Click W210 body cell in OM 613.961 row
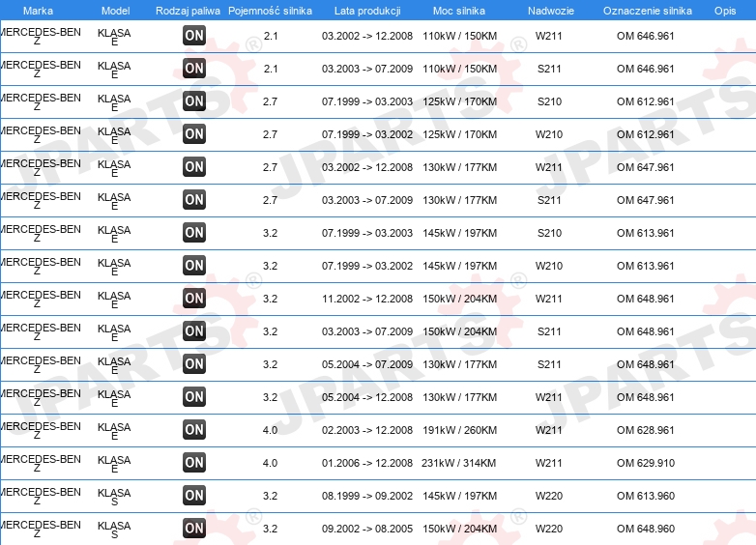The image size is (756, 545). 549,266
